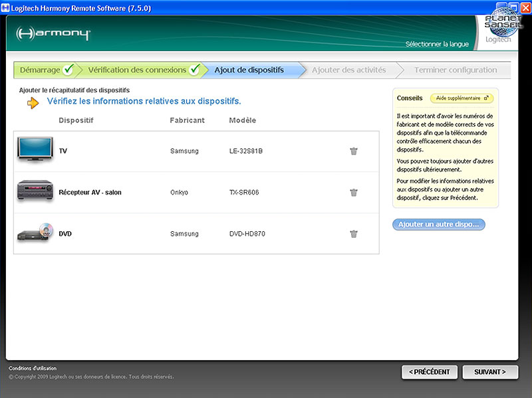The image size is (532, 398).
Task: Click the Harmony logo
Action: coord(53,33)
